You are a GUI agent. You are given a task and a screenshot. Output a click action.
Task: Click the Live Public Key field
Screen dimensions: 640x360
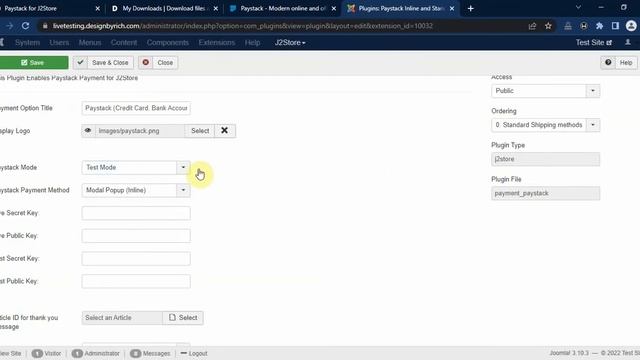pos(136,236)
